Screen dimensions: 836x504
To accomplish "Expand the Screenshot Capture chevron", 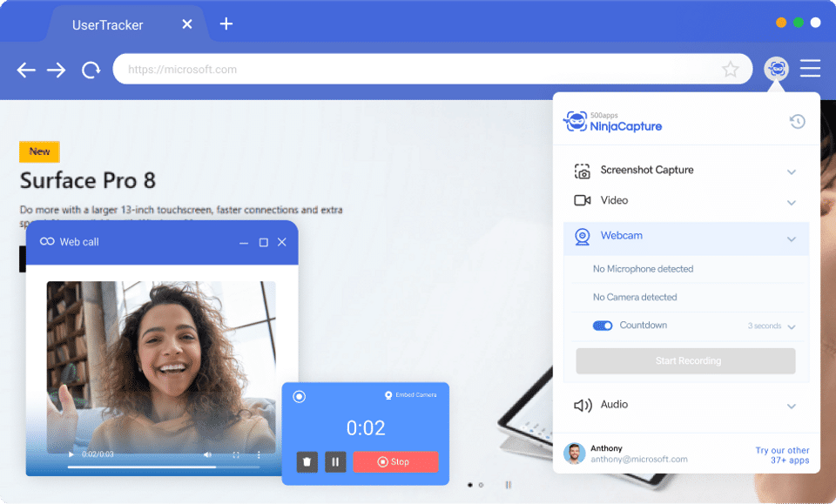I will coord(792,172).
